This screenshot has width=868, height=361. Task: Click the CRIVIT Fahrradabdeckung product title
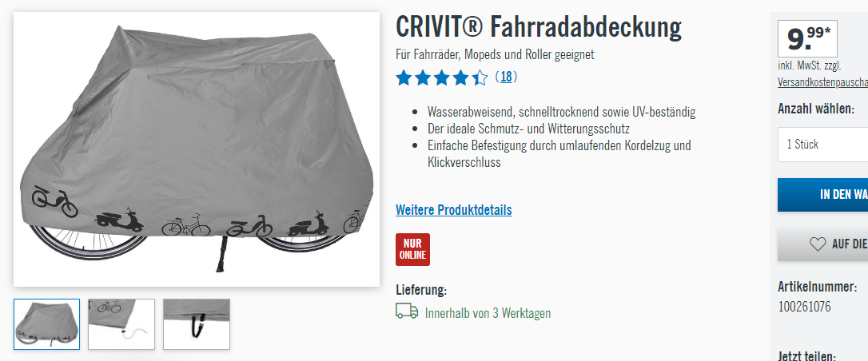[x=539, y=26]
